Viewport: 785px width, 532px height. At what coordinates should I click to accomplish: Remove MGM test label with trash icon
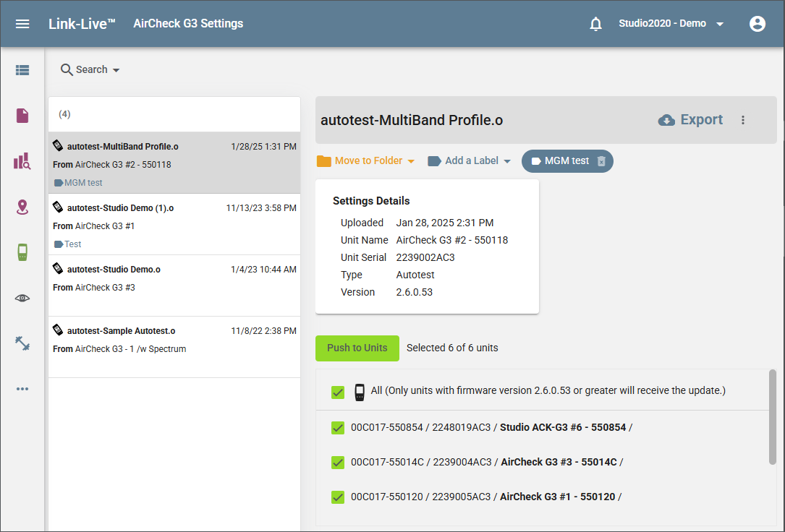pos(602,161)
